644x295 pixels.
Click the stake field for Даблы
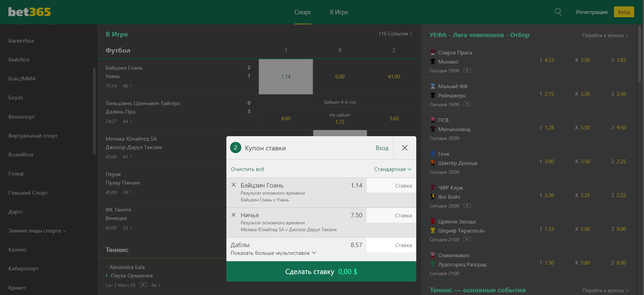(x=391, y=245)
